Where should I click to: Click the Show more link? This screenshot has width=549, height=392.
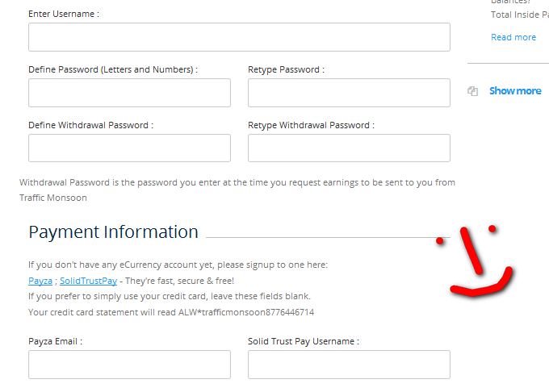pos(515,91)
